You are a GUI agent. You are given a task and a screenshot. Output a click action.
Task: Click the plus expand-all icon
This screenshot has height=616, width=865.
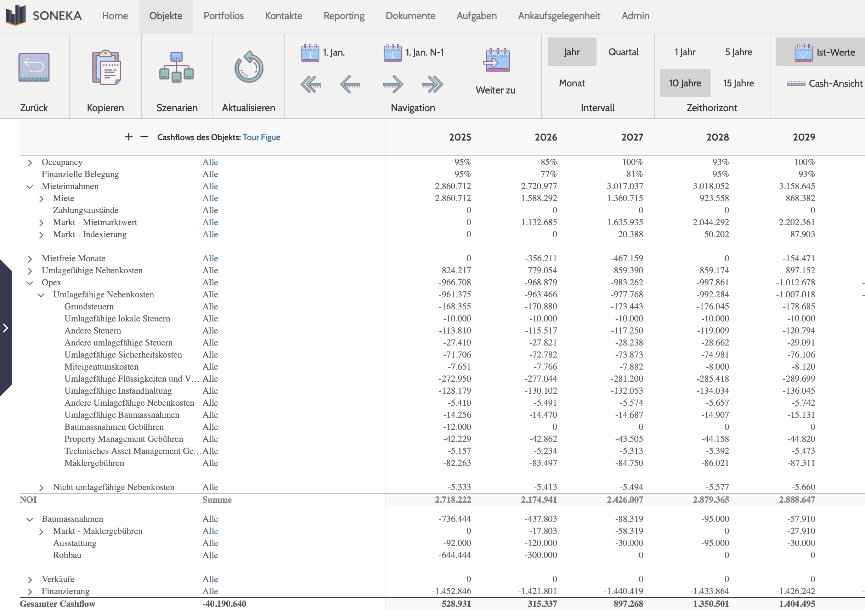tap(128, 137)
